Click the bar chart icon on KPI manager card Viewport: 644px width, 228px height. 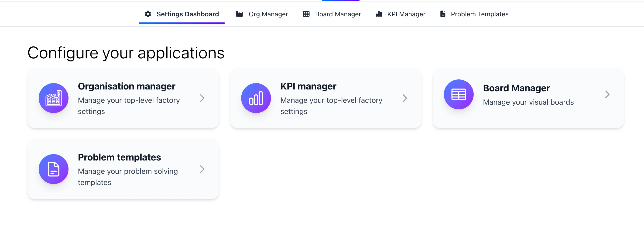coord(256,98)
